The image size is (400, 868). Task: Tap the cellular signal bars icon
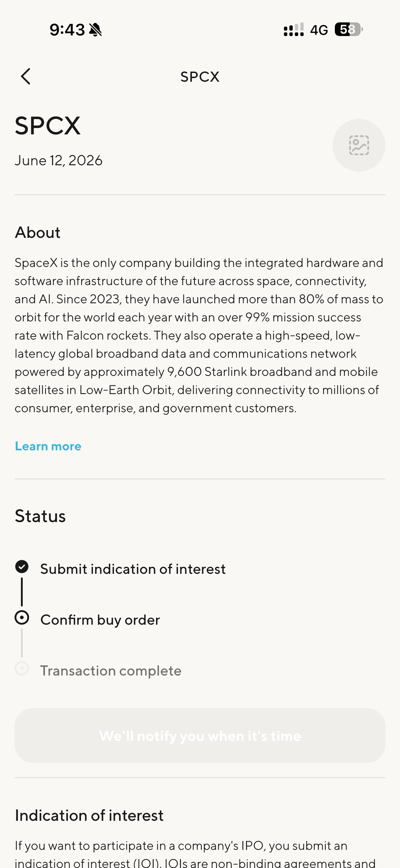tap(294, 30)
